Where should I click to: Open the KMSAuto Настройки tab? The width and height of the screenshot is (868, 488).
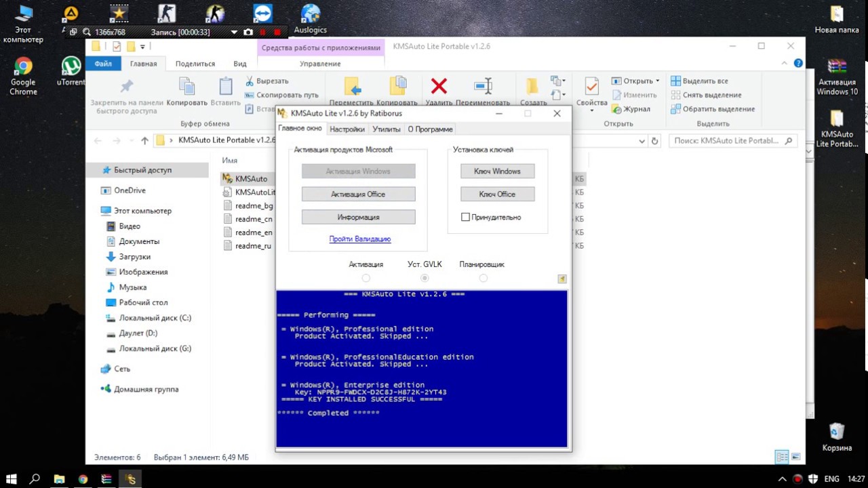pyautogui.click(x=347, y=129)
